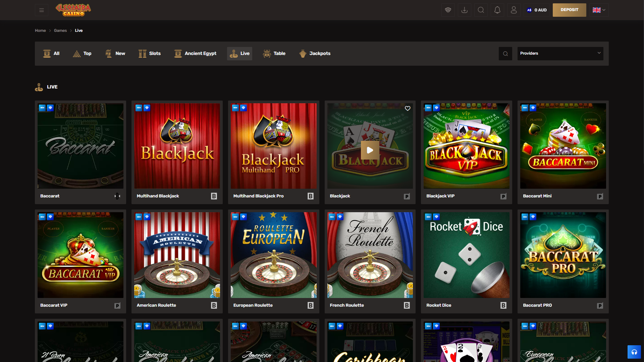Viewport: 644px width, 362px height.
Task: Click the Baccarat Mini title text
Action: 537,196
